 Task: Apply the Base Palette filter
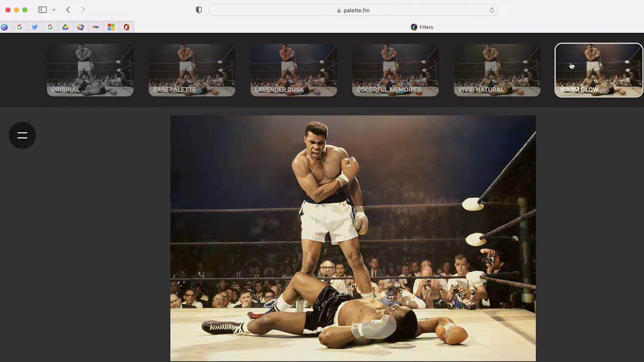pos(192,70)
